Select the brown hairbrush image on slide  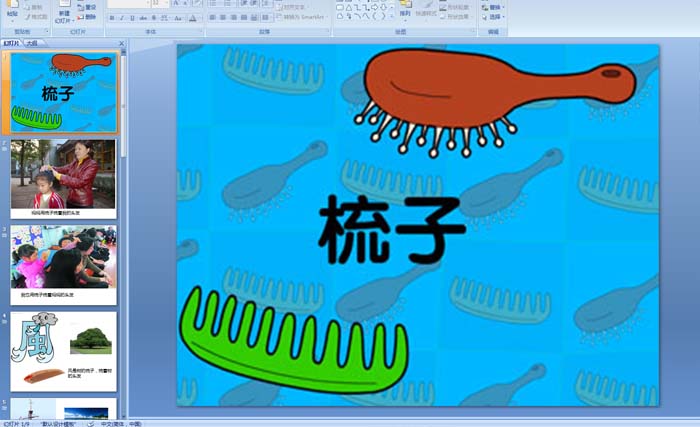[x=495, y=103]
